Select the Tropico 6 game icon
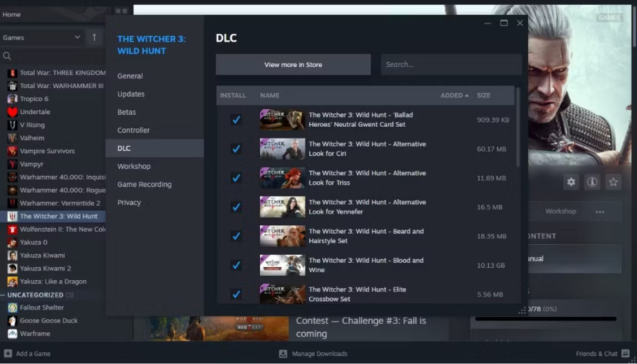Image resolution: width=637 pixels, height=364 pixels. [x=12, y=99]
